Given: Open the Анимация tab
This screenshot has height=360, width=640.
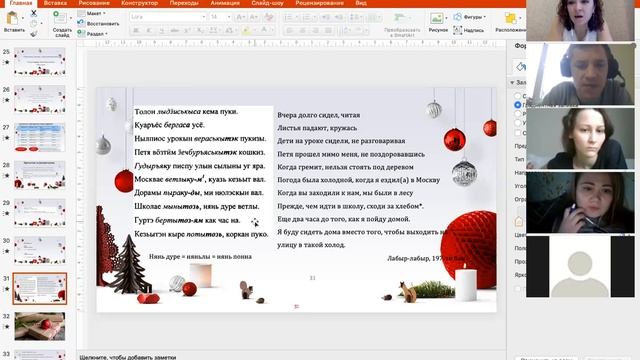Looking at the screenshot, I should pyautogui.click(x=225, y=3).
